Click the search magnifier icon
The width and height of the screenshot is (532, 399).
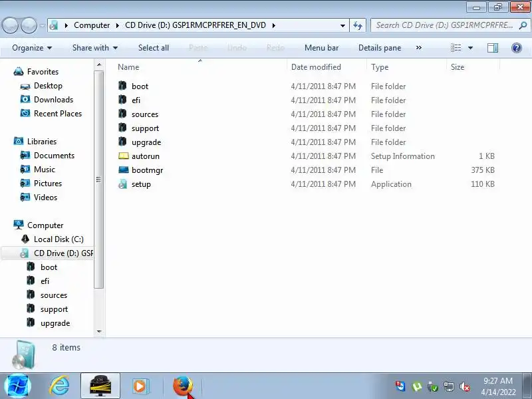click(523, 25)
